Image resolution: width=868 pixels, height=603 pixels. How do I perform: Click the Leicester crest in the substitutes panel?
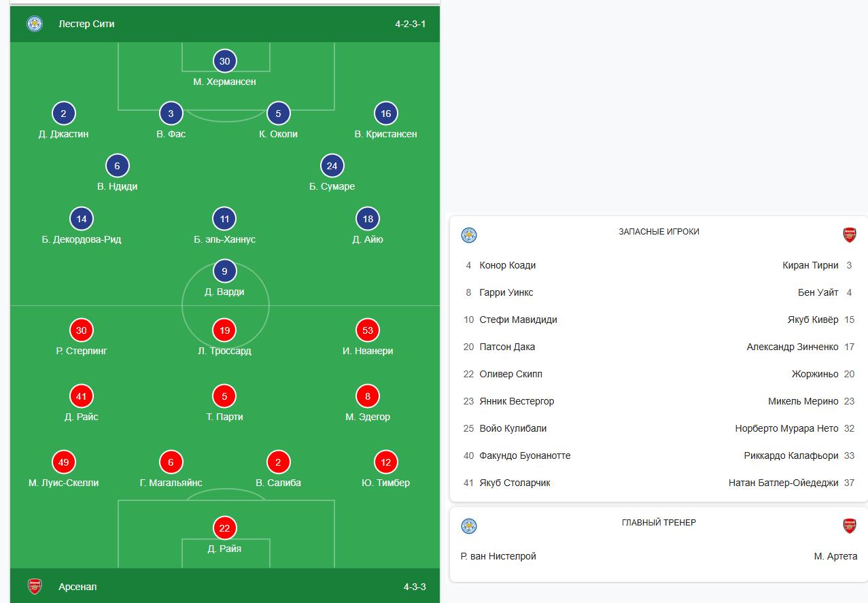tap(469, 235)
